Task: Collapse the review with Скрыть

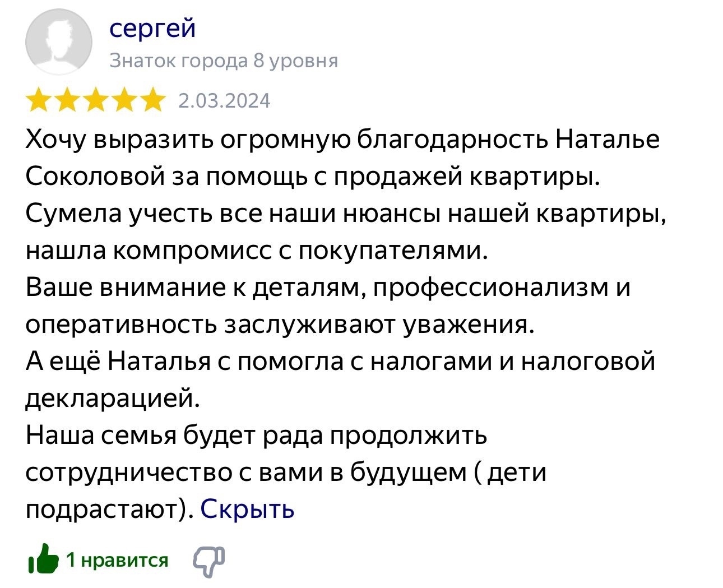Action: pyautogui.click(x=247, y=509)
